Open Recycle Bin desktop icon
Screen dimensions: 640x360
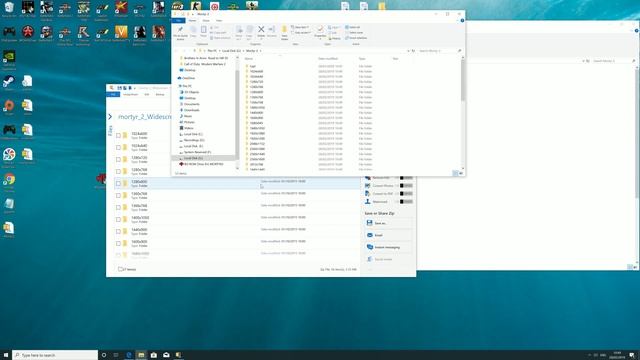click(9, 9)
